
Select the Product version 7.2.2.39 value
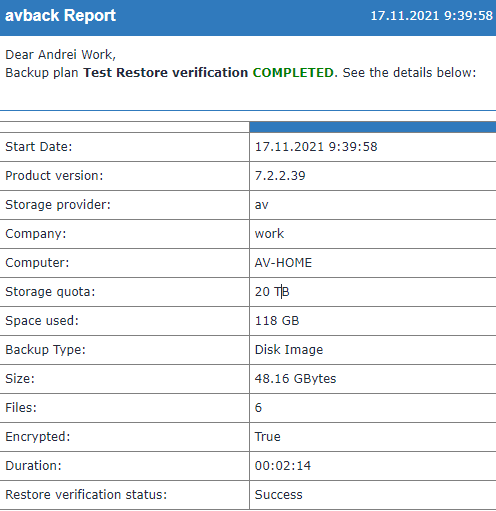[x=280, y=176]
